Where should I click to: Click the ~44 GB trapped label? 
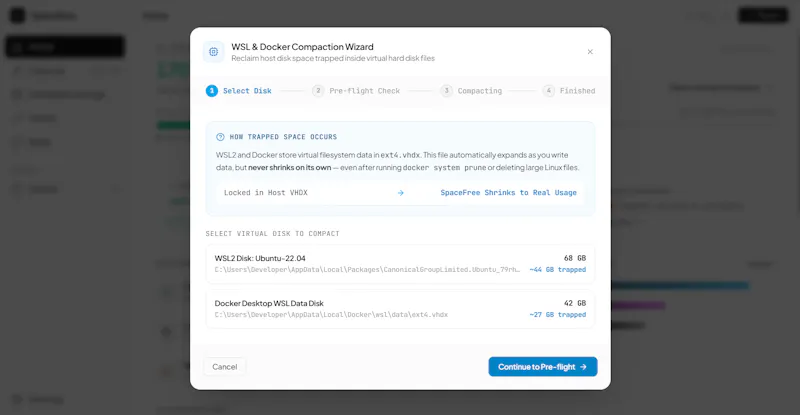558,270
